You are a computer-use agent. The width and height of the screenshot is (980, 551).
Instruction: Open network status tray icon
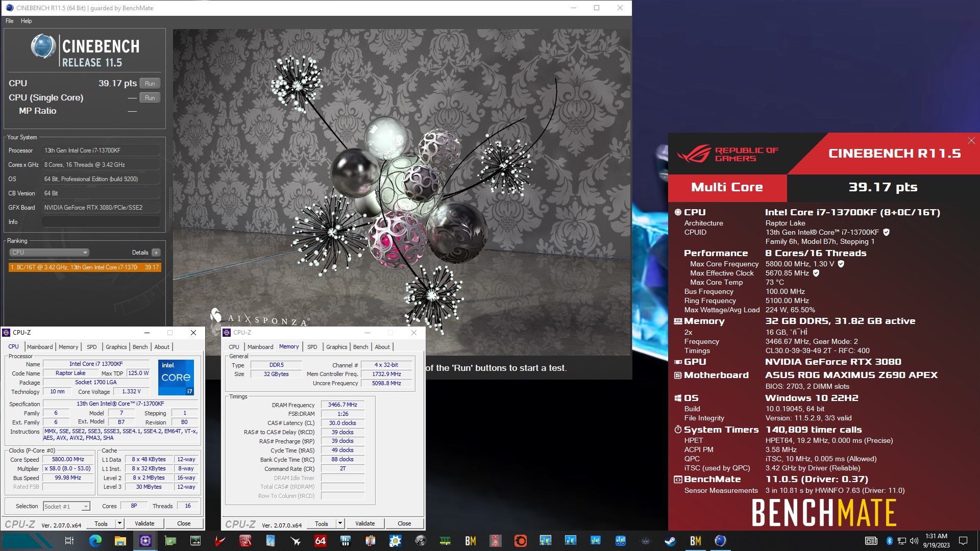click(901, 541)
